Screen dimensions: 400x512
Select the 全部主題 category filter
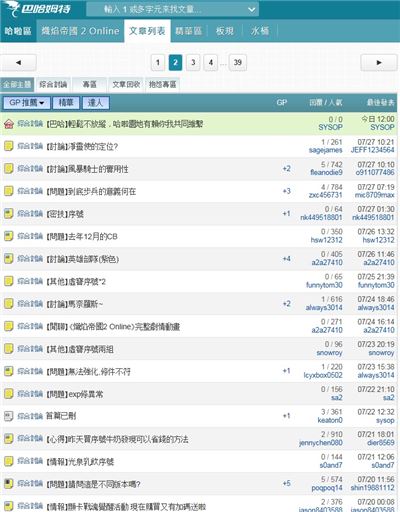click(x=17, y=84)
